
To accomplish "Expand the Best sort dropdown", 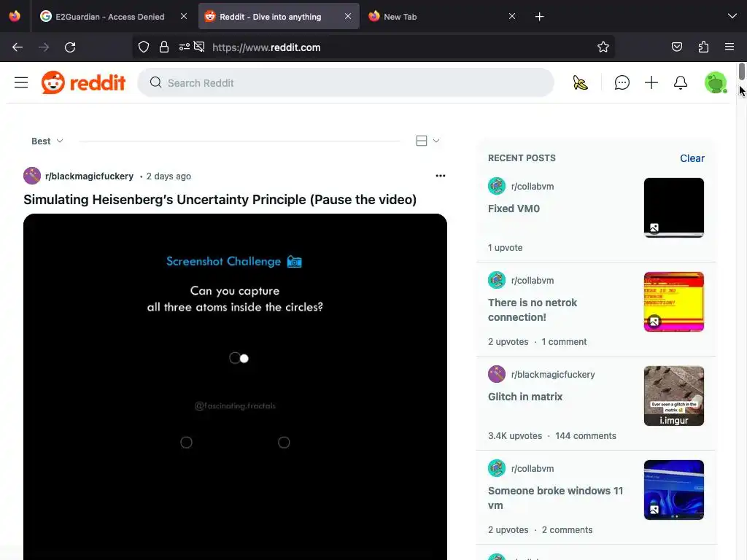I will (x=47, y=141).
